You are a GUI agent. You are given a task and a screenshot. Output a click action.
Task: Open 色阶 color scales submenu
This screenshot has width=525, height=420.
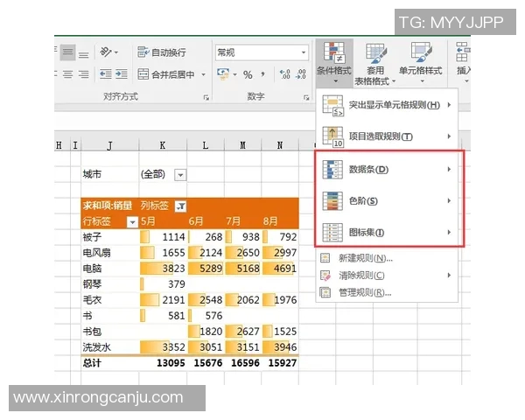click(387, 201)
